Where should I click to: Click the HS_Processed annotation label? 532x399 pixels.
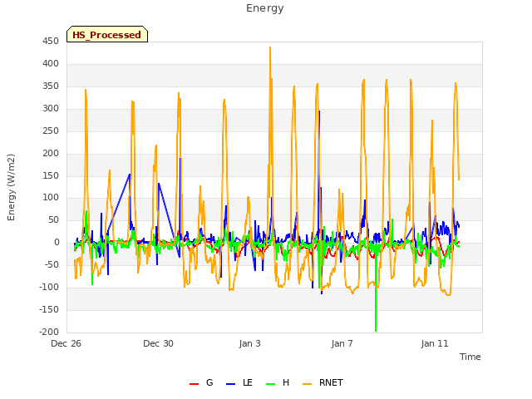(107, 34)
